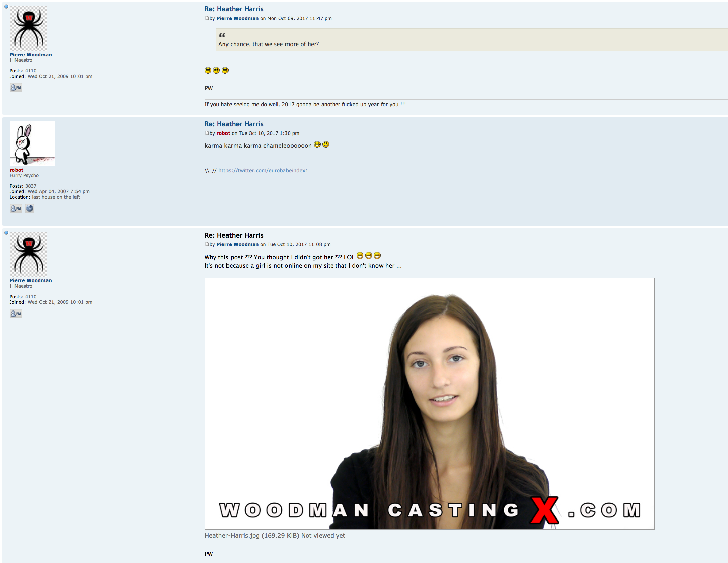Click robot's private message PM icon
Image resolution: width=728 pixels, height=563 pixels.
[x=16, y=208]
